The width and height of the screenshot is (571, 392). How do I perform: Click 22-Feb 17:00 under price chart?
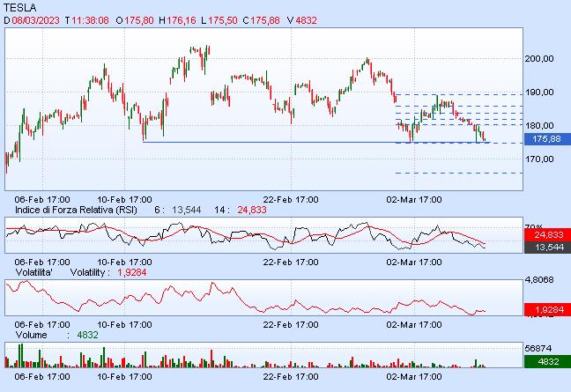[x=291, y=200]
